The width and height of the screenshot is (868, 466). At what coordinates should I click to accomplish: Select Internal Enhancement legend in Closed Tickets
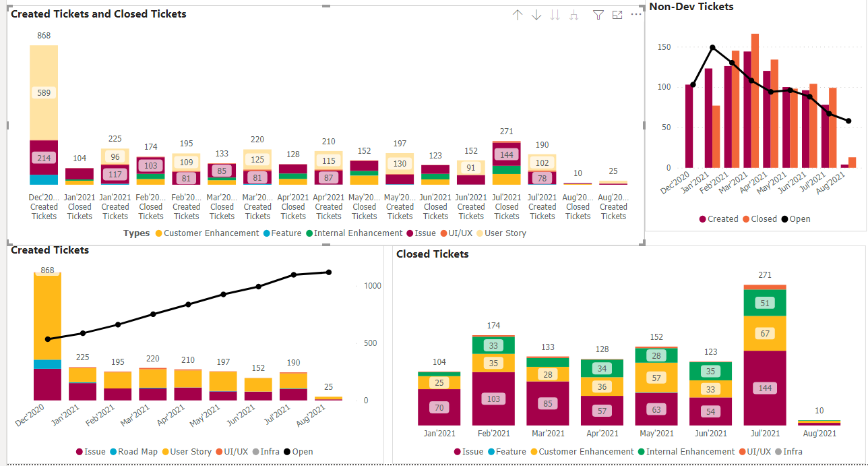pos(685,451)
